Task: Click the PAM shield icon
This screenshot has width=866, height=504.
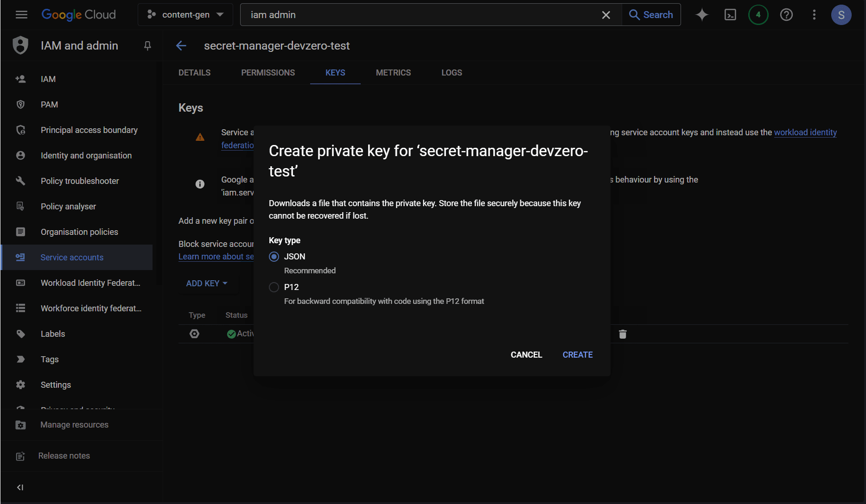Action: 20,105
